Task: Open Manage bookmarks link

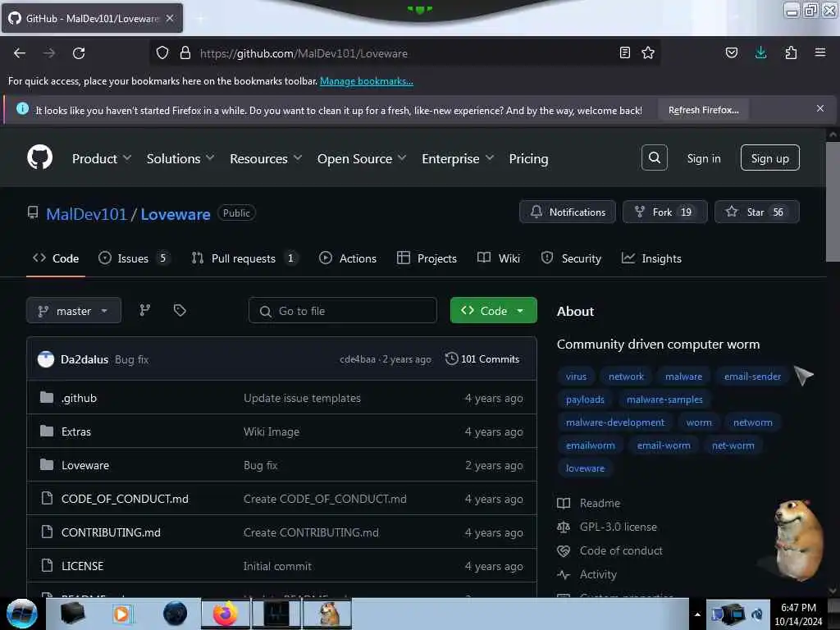Action: pos(367,81)
